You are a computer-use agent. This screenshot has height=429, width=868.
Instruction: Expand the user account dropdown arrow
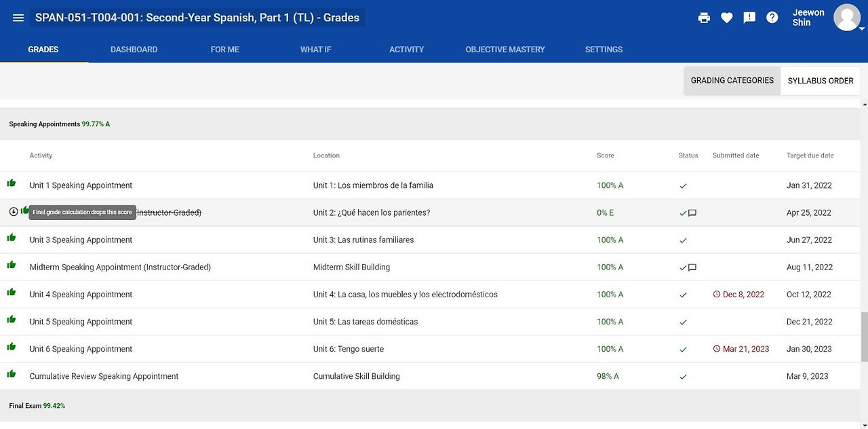tap(862, 29)
